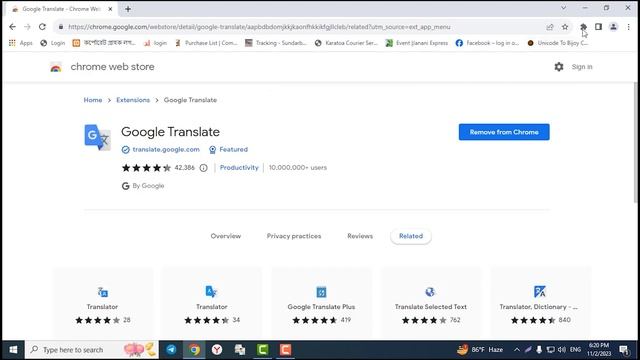Click the lock icon in the address bar
640x360 pixels.
point(61,27)
